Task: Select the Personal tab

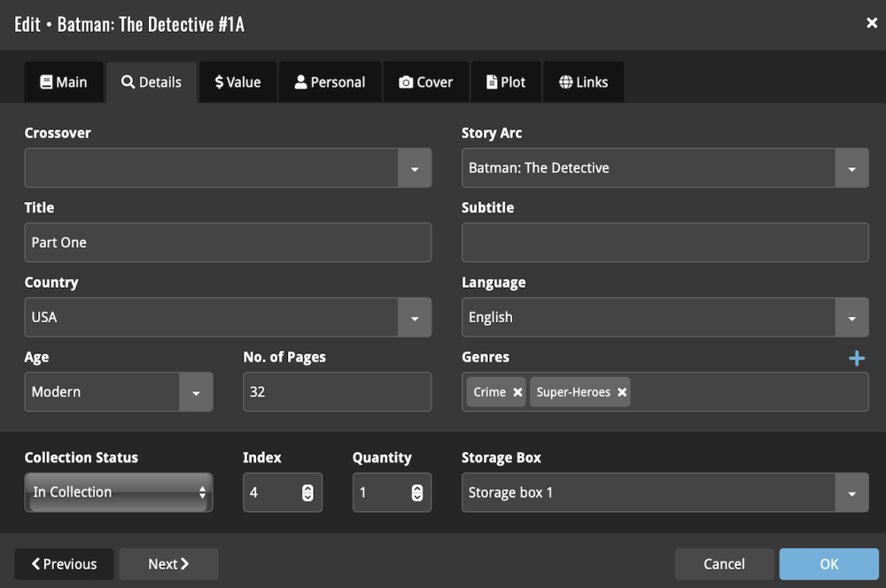Action: coord(330,82)
